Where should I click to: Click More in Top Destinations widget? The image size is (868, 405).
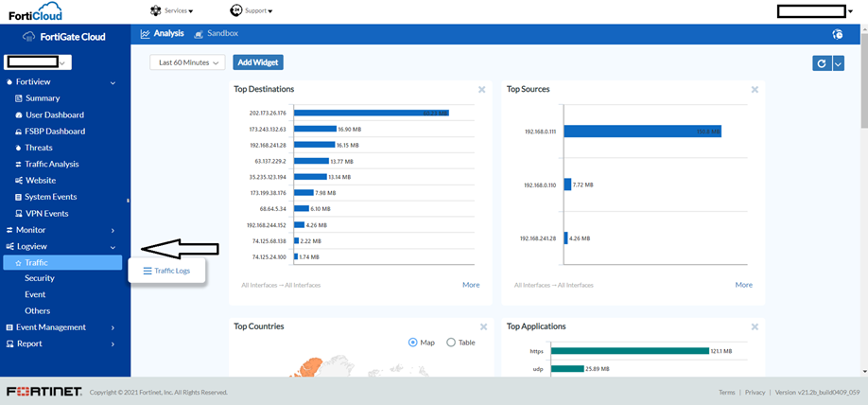click(471, 285)
